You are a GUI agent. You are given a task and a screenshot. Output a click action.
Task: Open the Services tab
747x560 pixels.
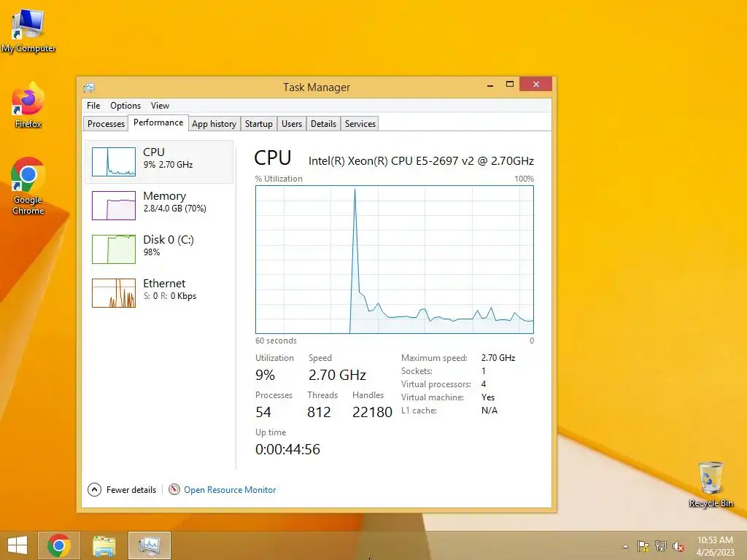point(360,124)
